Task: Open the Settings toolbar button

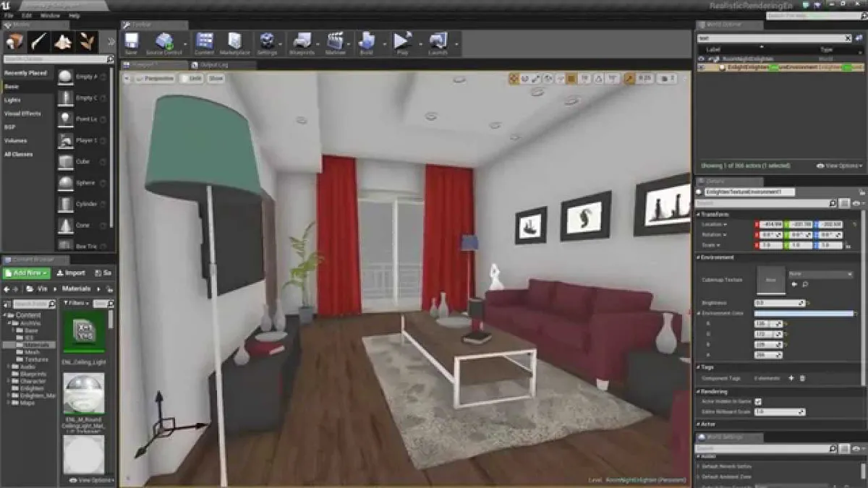Action: [x=267, y=43]
